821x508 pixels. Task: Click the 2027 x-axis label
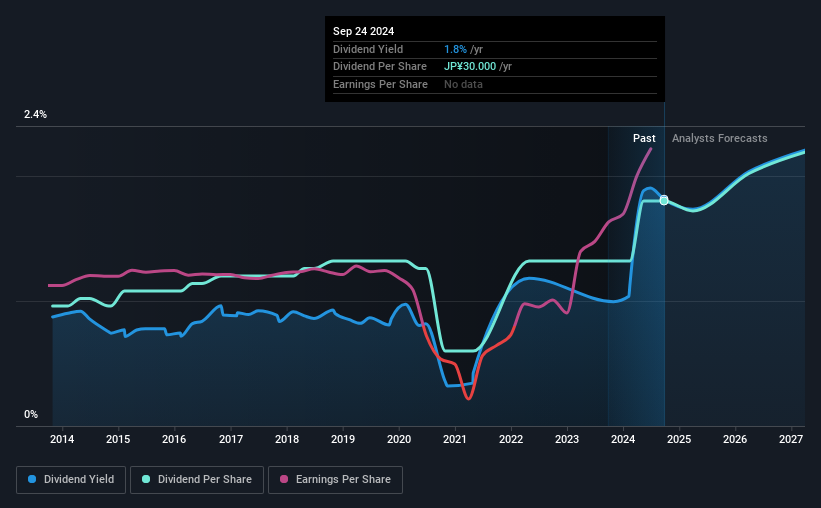pos(791,439)
